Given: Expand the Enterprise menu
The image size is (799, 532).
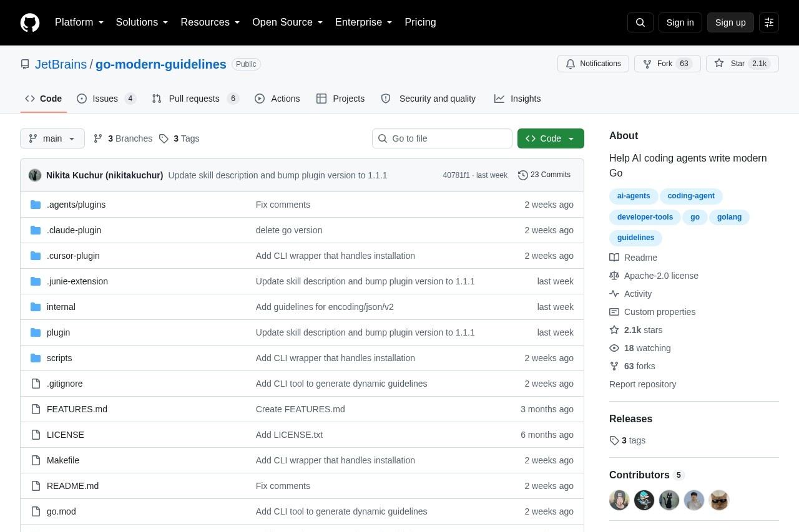Looking at the screenshot, I should [364, 22].
